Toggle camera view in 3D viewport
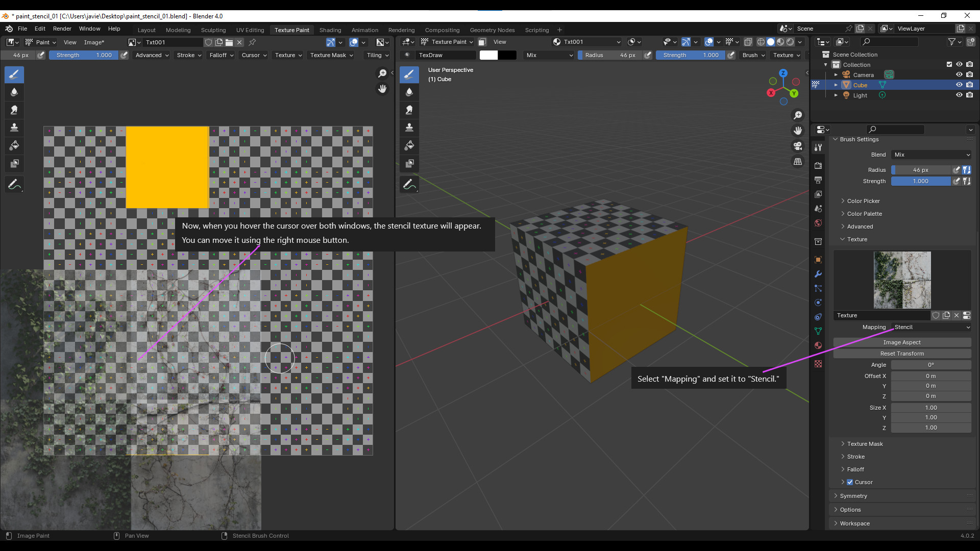The width and height of the screenshot is (980, 551). pos(798,146)
